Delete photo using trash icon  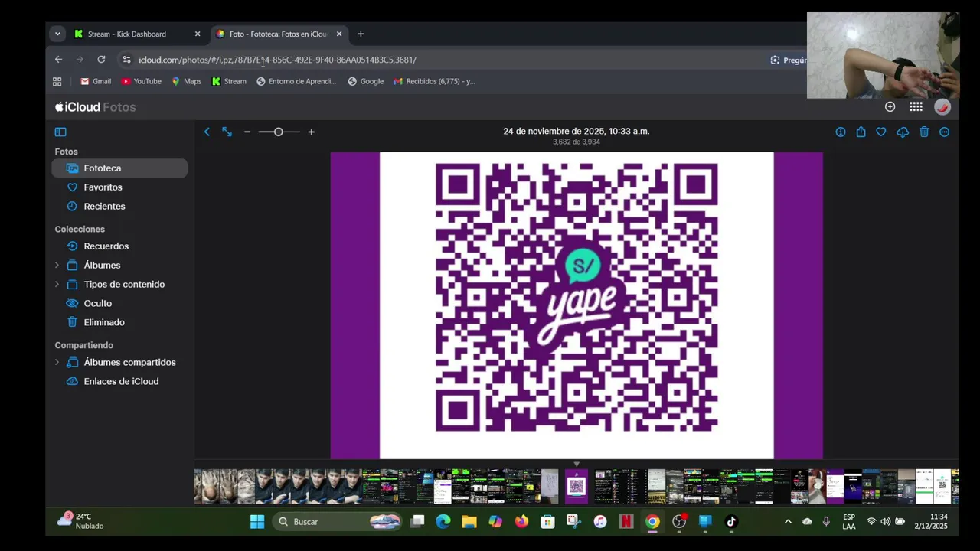(x=924, y=132)
